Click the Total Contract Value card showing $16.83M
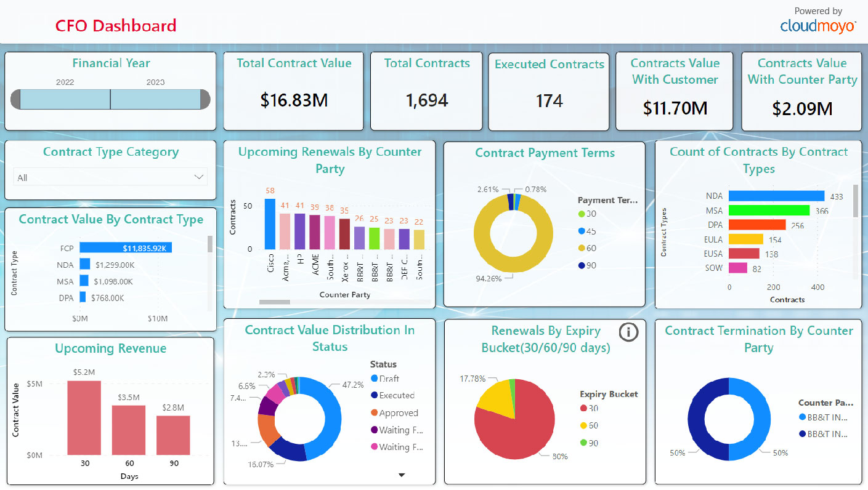 [x=293, y=92]
